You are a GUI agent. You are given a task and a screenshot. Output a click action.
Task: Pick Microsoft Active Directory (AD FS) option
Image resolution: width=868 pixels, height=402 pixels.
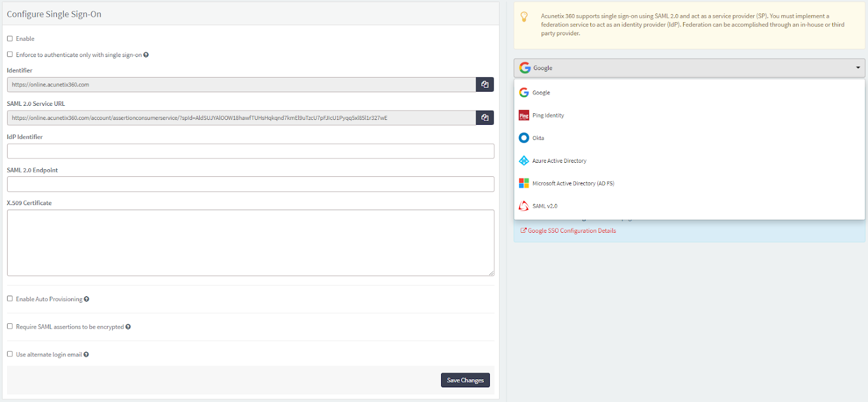coord(690,183)
